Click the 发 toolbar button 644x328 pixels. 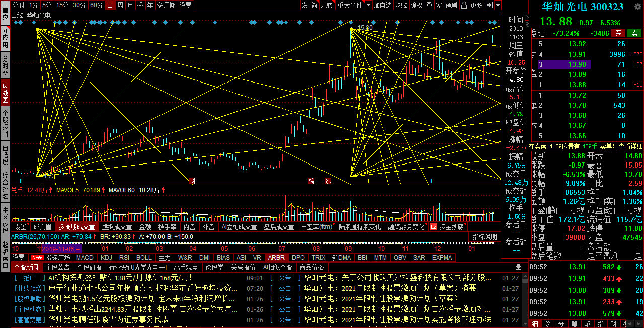point(305,5)
